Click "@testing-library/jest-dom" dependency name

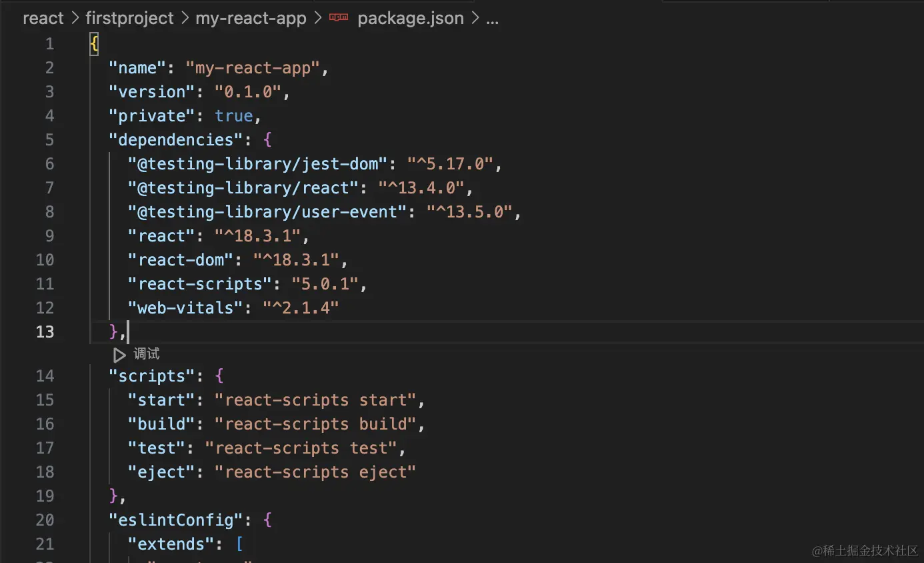pyautogui.click(x=258, y=164)
